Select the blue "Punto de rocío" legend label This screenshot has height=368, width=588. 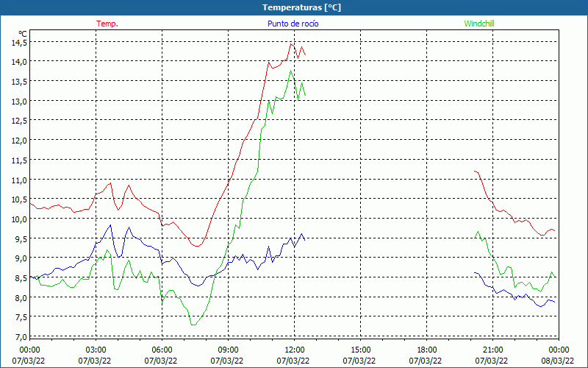(x=293, y=24)
